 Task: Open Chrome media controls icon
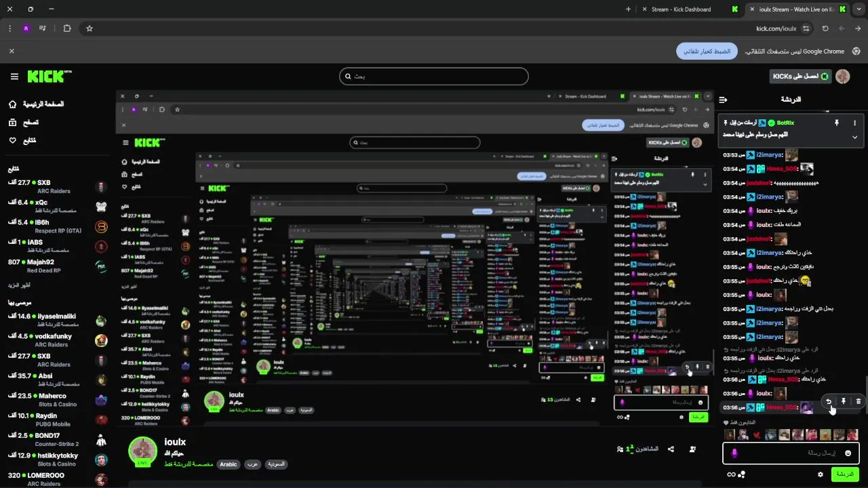[x=43, y=28]
